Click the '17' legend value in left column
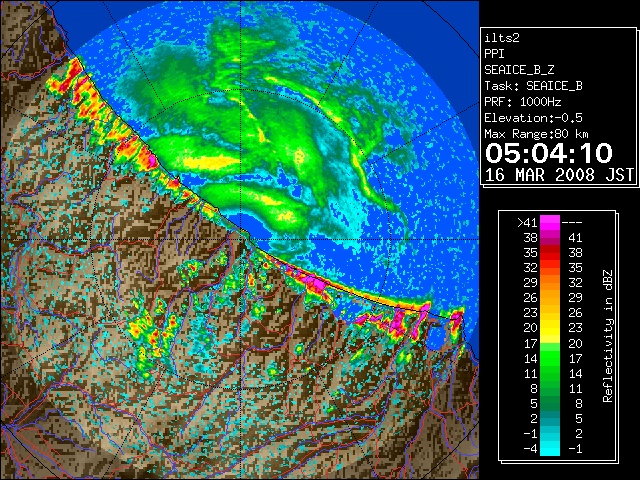This screenshot has height=480, width=640. pyautogui.click(x=531, y=343)
